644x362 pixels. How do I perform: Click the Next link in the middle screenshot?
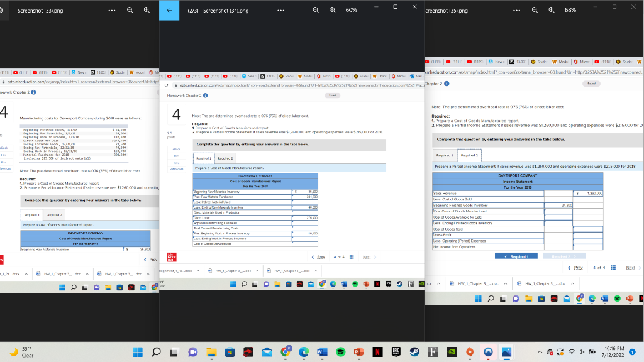pos(369,257)
